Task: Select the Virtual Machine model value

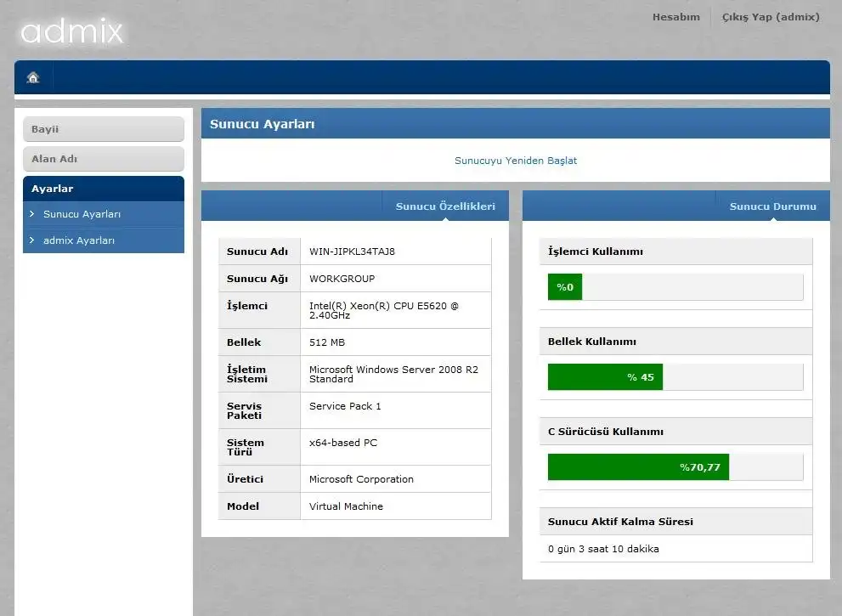Action: coord(347,506)
